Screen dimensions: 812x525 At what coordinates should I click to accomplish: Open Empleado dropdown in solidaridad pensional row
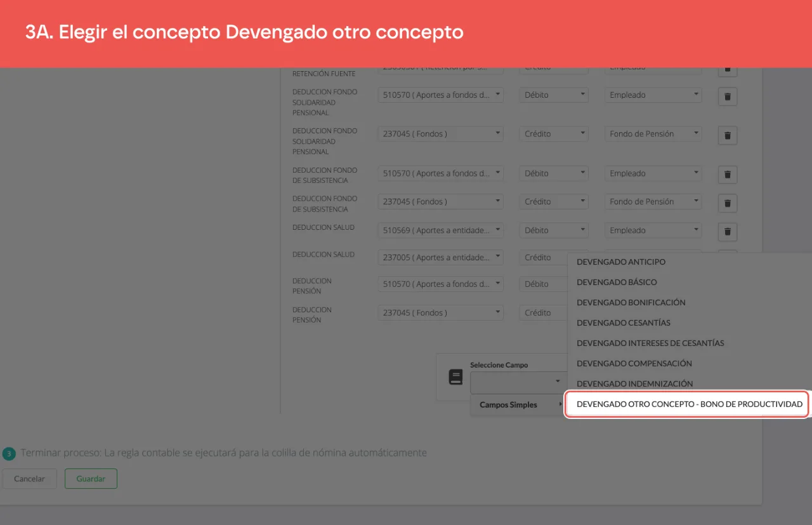point(653,95)
